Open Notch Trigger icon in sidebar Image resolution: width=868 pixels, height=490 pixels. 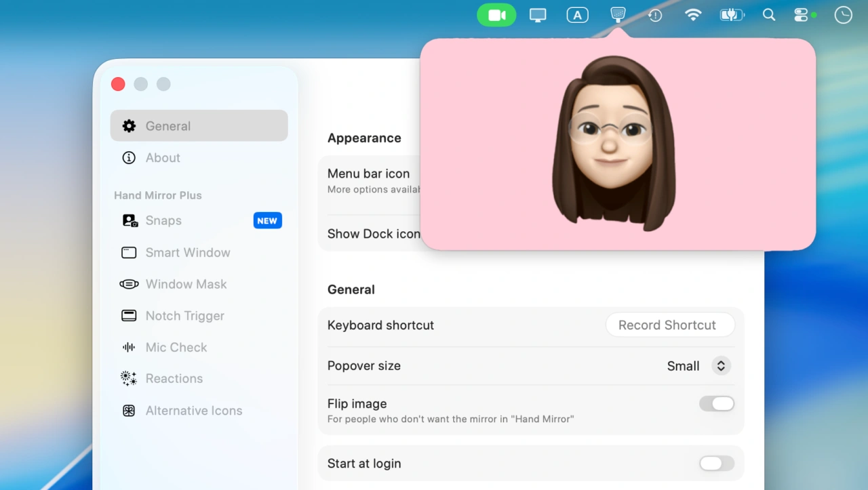pyautogui.click(x=129, y=316)
